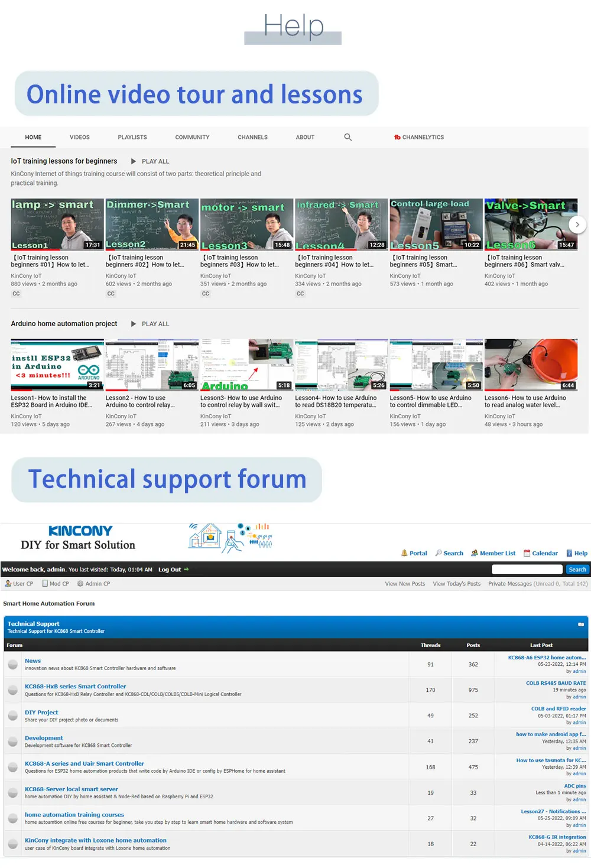Viewport: 591px width, 868px height.
Task: Open the Admin CP panel
Action: point(93,584)
